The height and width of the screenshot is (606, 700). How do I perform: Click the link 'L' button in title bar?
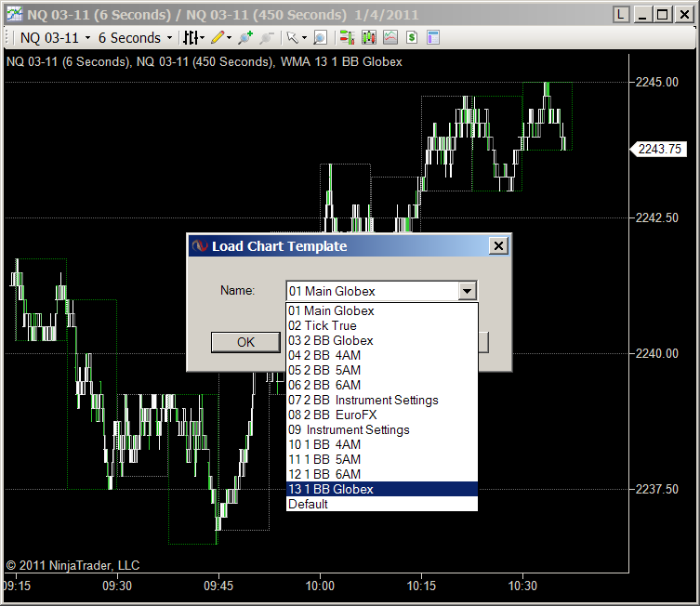620,15
